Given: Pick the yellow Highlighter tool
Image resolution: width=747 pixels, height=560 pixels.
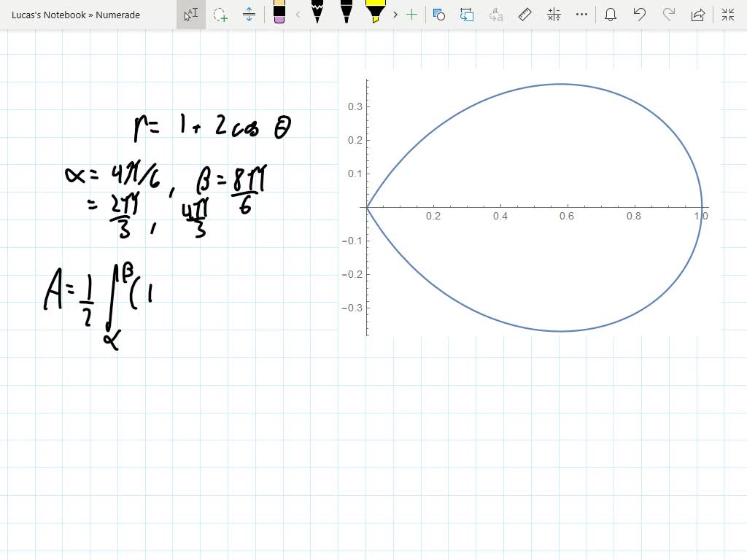Looking at the screenshot, I should point(374,15).
